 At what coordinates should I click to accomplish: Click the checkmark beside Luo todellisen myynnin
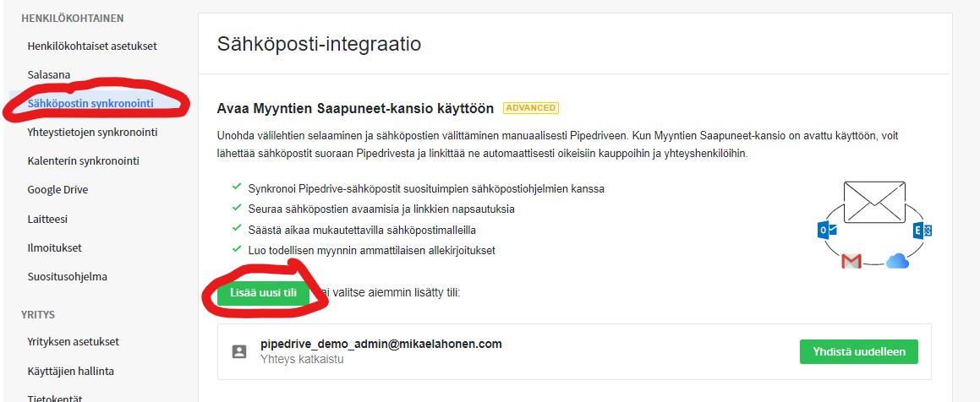236,249
